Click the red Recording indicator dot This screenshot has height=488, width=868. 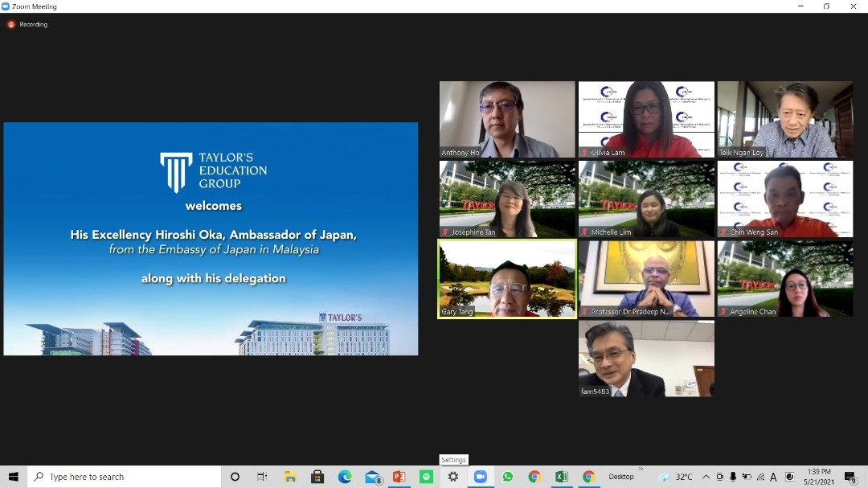point(11,24)
